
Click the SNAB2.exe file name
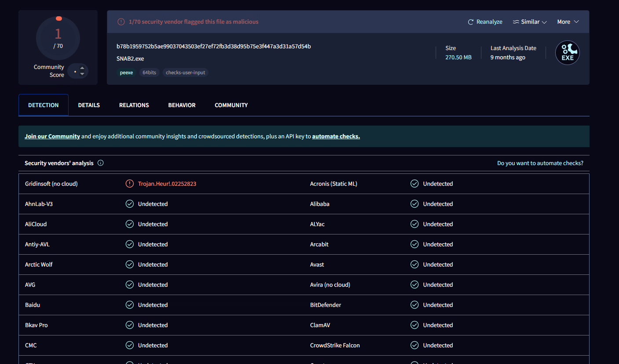coord(130,58)
